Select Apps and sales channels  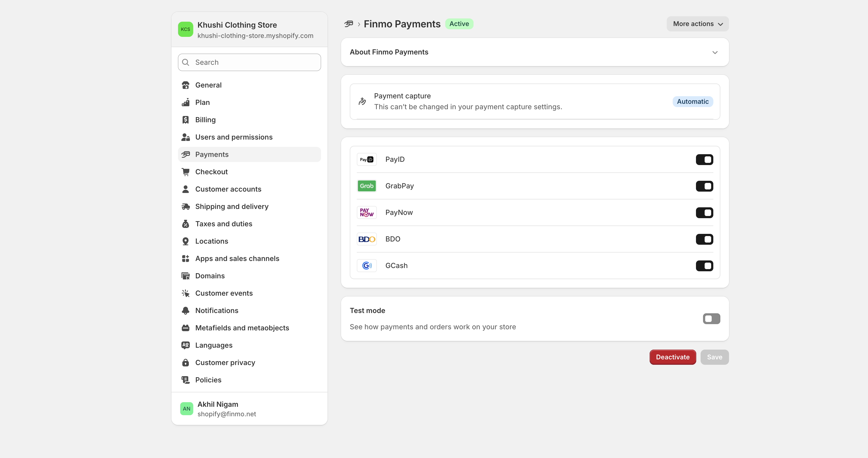(x=249, y=259)
